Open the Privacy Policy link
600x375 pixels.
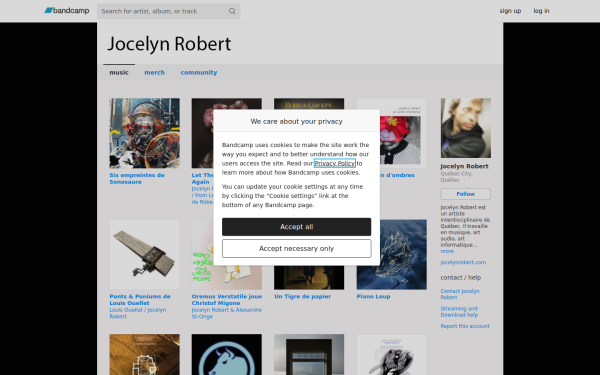pyautogui.click(x=335, y=163)
